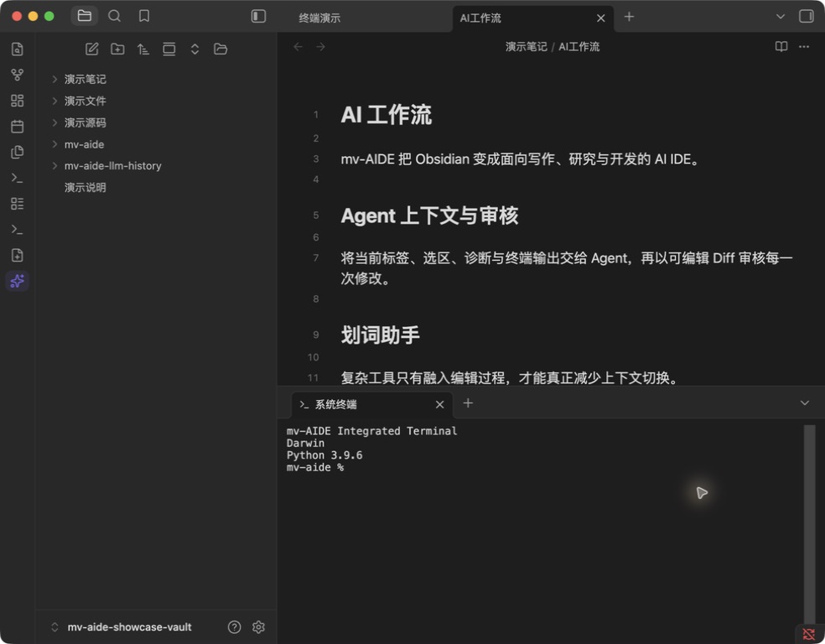825x644 pixels.
Task: Open the quick switcher ribbon icon
Action: 18,49
